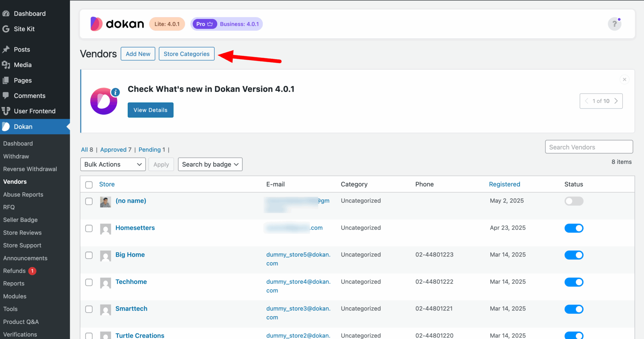Click the View Details button
The height and width of the screenshot is (339, 644).
click(x=151, y=110)
